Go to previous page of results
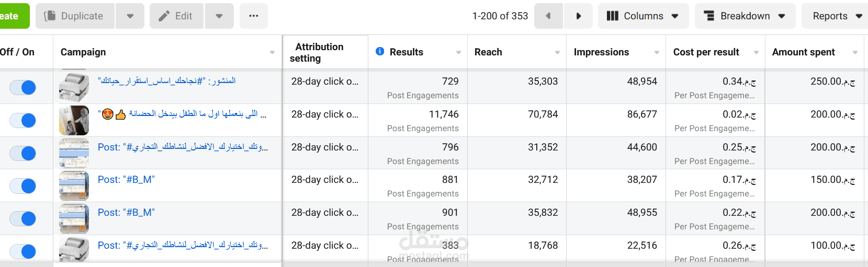Image resolution: width=868 pixels, height=267 pixels. 548,16
